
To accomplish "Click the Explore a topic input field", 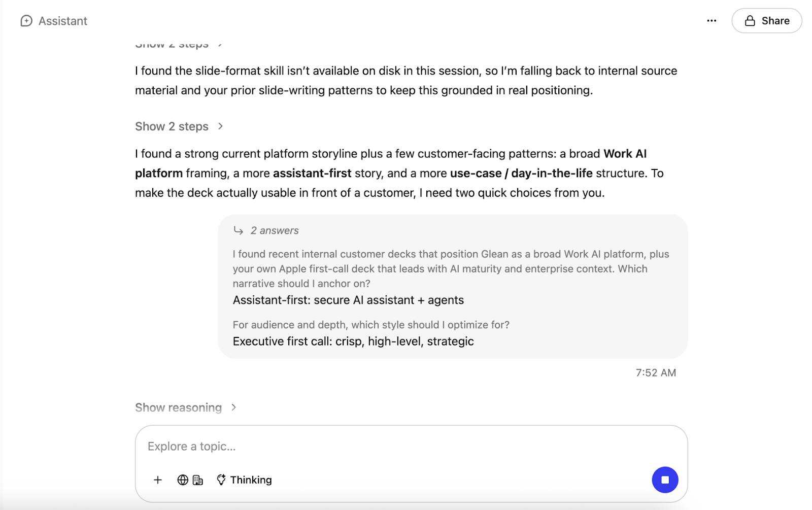I will click(355, 446).
